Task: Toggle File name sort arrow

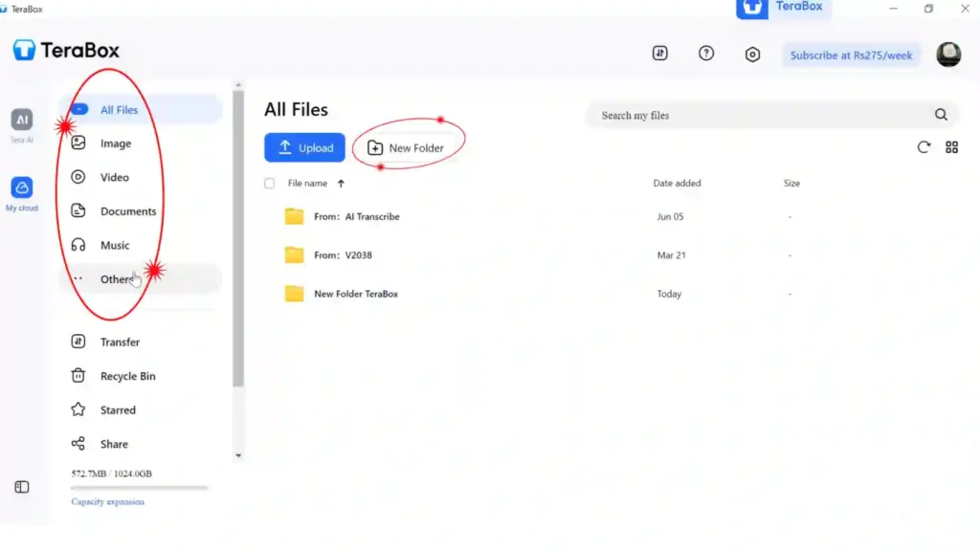Action: pyautogui.click(x=341, y=183)
